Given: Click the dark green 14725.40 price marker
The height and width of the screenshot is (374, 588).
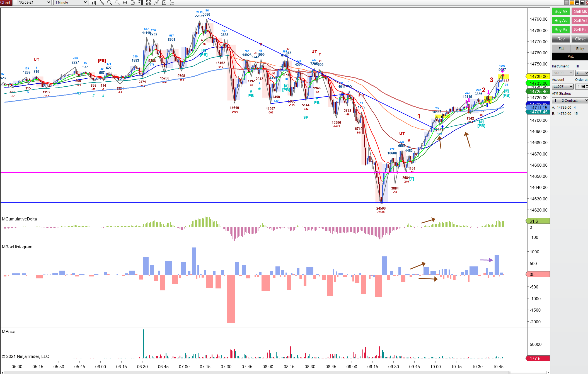Looking at the screenshot, I should pyautogui.click(x=538, y=91).
